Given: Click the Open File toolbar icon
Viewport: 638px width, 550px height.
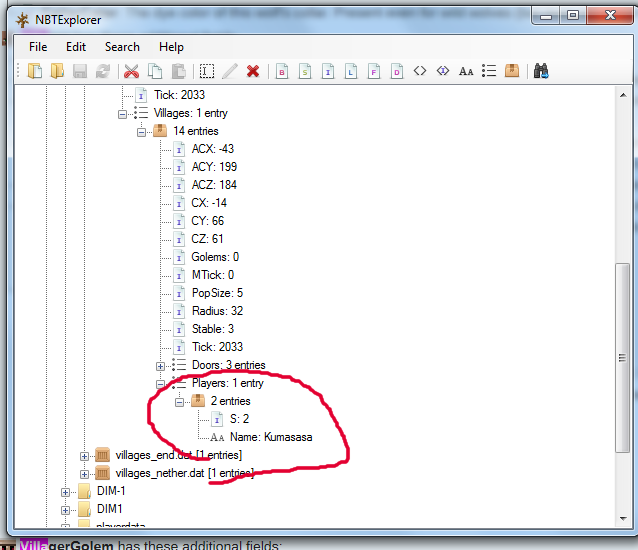Looking at the screenshot, I should point(35,71).
